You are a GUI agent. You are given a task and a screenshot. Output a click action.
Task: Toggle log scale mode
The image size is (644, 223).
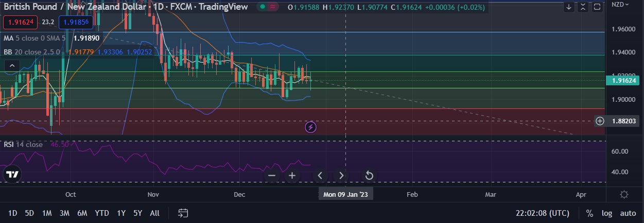[607, 213]
